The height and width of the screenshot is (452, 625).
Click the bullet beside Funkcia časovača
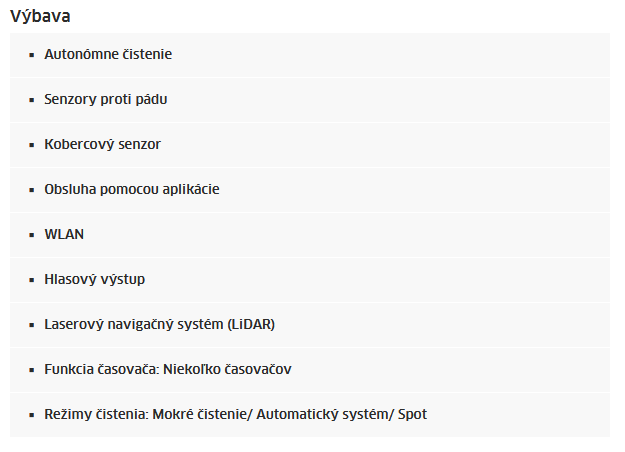(x=32, y=370)
